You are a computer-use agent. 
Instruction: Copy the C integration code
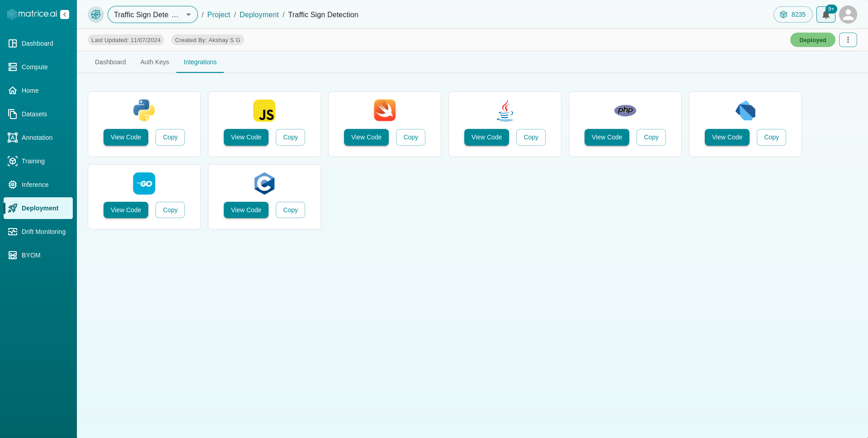[290, 210]
